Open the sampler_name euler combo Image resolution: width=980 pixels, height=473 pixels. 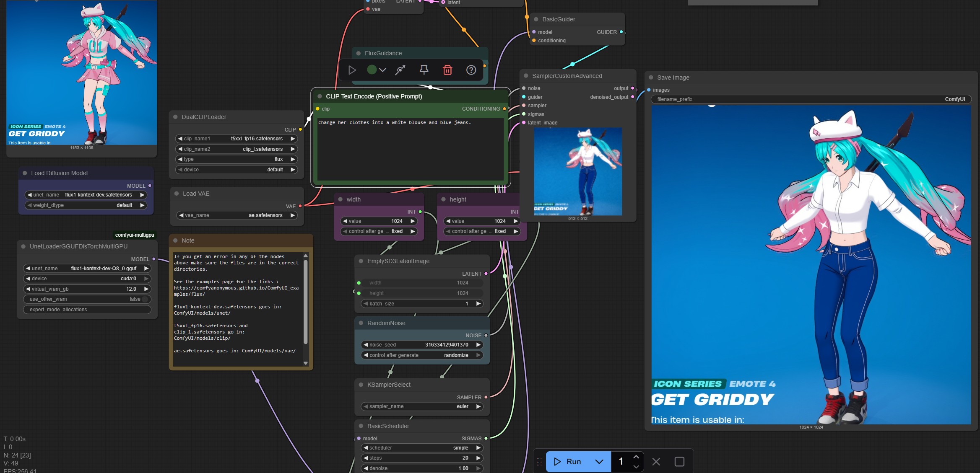[422, 406]
